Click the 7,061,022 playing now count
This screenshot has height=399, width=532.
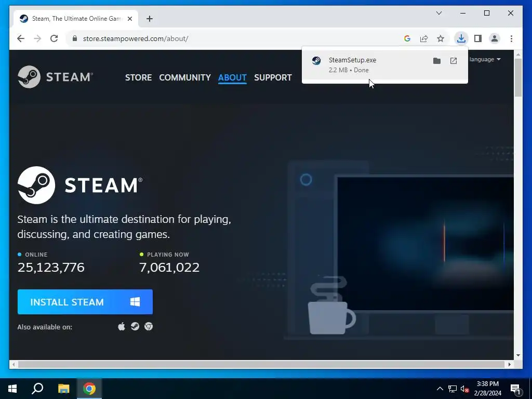tap(169, 268)
